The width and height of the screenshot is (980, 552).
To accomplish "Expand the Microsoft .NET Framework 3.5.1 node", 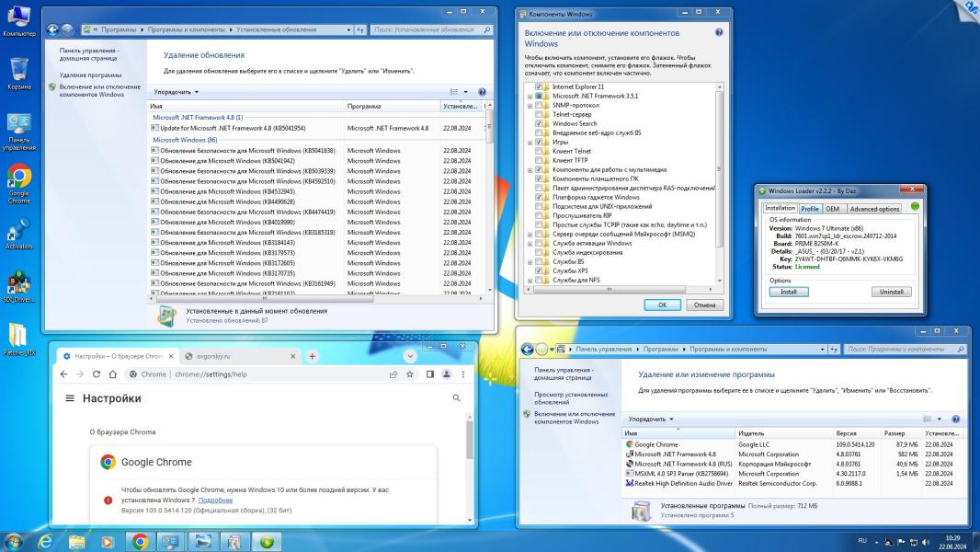I will (530, 96).
